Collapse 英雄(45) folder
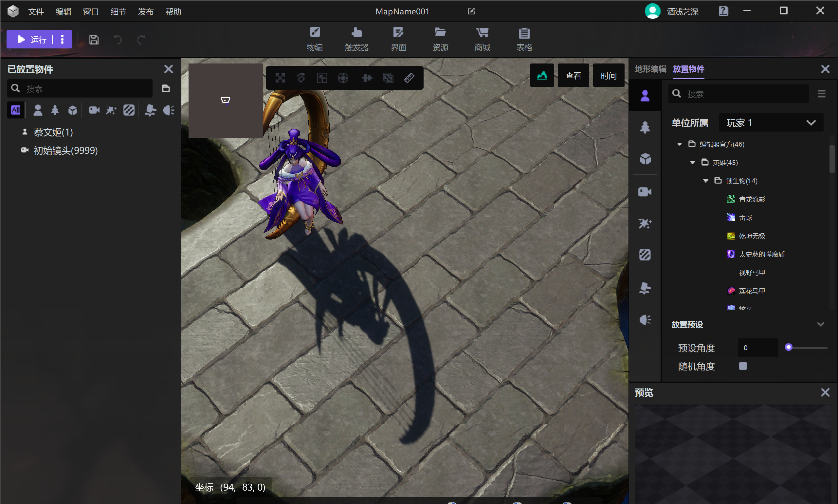 point(693,163)
